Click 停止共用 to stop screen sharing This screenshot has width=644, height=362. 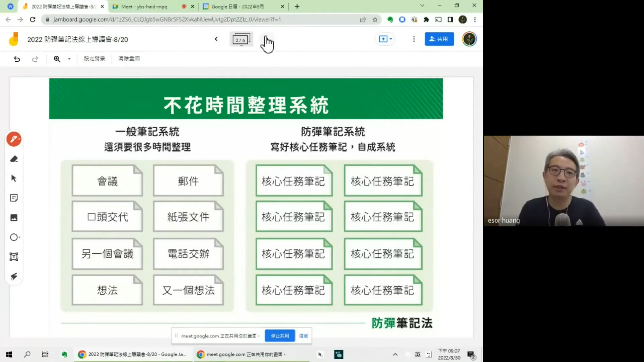pos(280,336)
